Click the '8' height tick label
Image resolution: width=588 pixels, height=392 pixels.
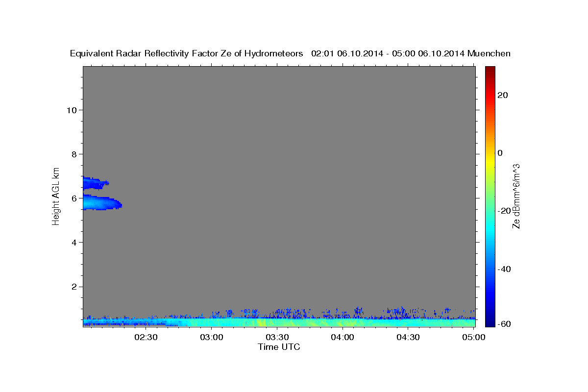[73, 154]
